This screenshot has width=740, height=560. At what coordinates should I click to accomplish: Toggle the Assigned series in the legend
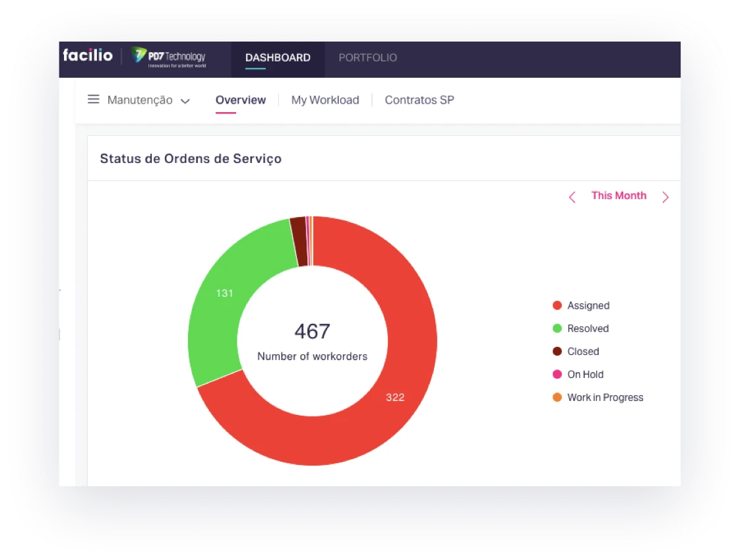point(588,305)
